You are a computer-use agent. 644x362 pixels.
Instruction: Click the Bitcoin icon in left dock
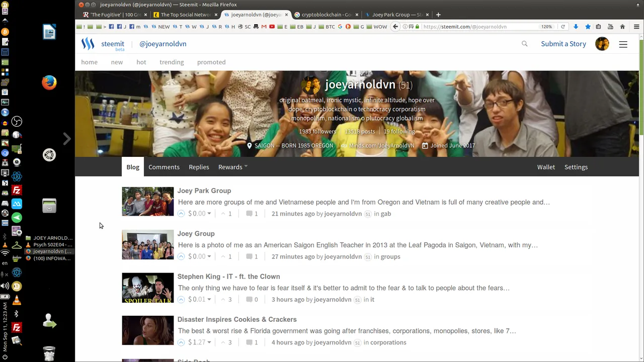point(6,32)
